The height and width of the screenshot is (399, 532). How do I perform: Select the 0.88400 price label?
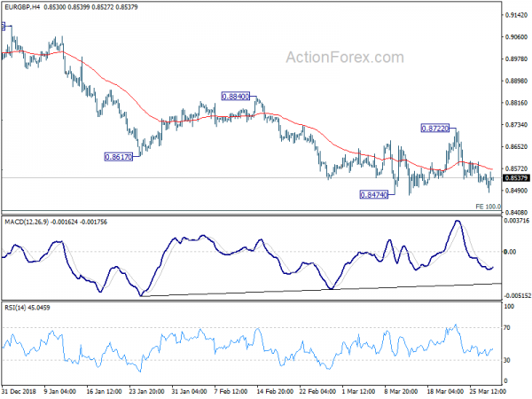(x=236, y=97)
